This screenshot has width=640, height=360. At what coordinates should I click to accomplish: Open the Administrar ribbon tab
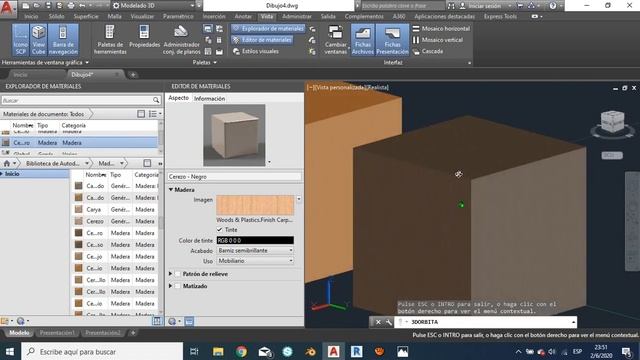(x=297, y=17)
